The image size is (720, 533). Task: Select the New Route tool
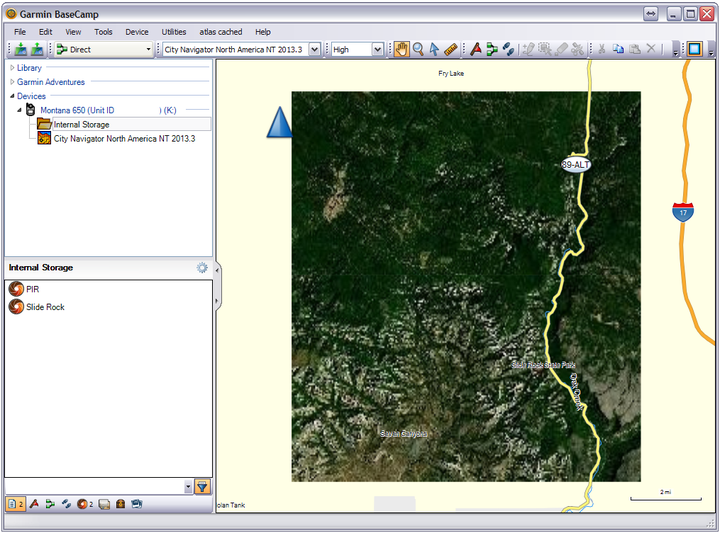pyautogui.click(x=492, y=49)
